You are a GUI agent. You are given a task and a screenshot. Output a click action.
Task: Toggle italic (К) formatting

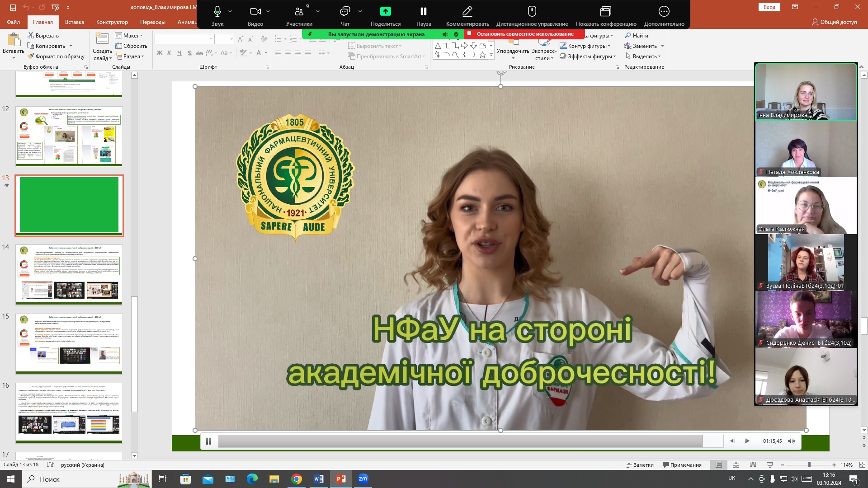point(169,53)
